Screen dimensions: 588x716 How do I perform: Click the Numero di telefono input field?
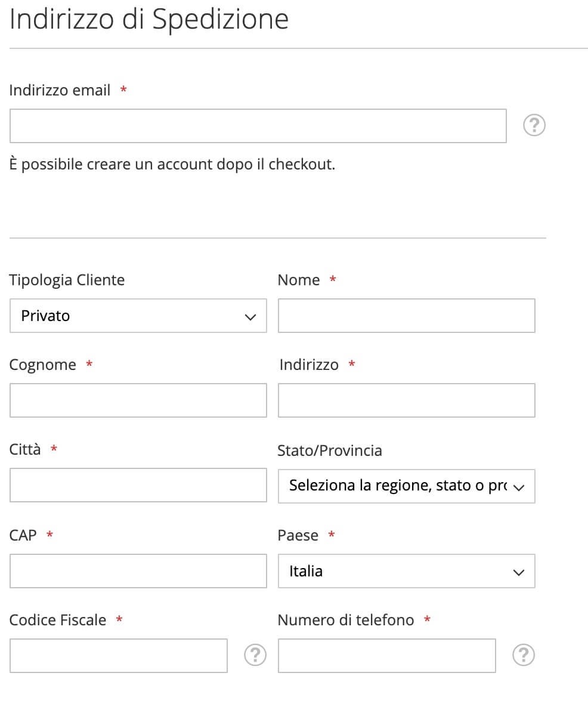pos(387,656)
